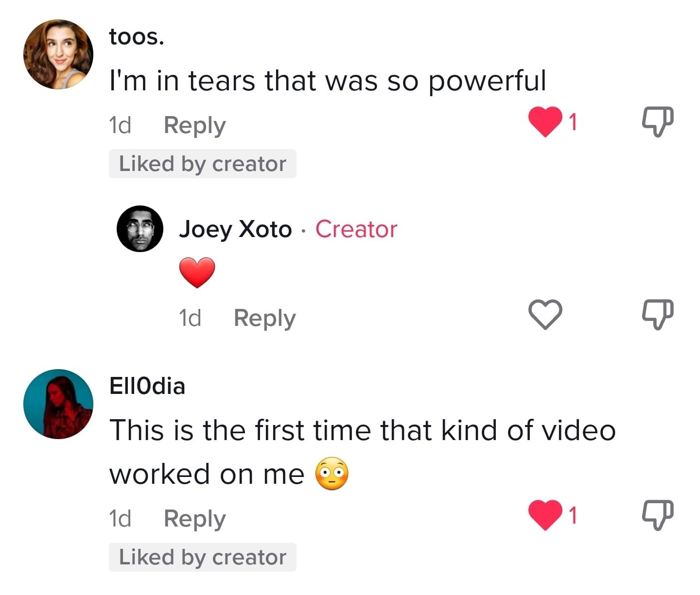Screen dimensions: 700x595
Task: Open Ell0dia's profile picture
Action: [x=58, y=404]
